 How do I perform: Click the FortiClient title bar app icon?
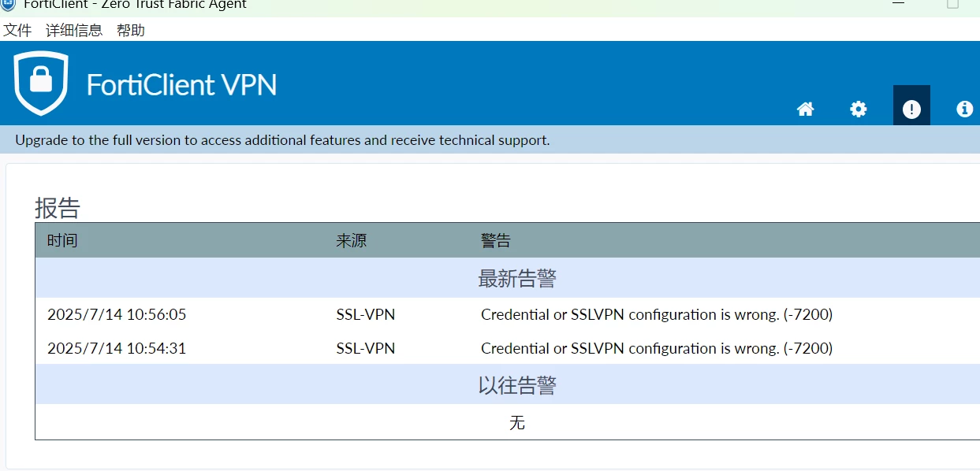(9, 4)
